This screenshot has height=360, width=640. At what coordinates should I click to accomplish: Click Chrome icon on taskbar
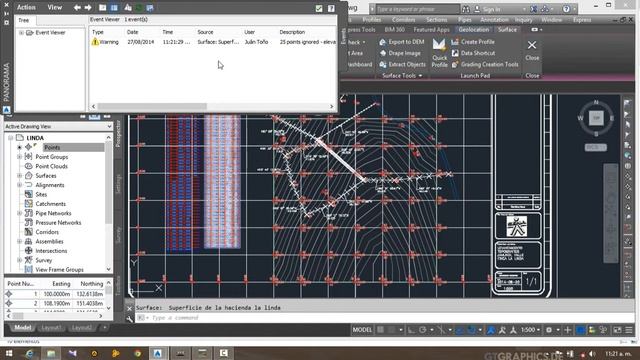138,353
